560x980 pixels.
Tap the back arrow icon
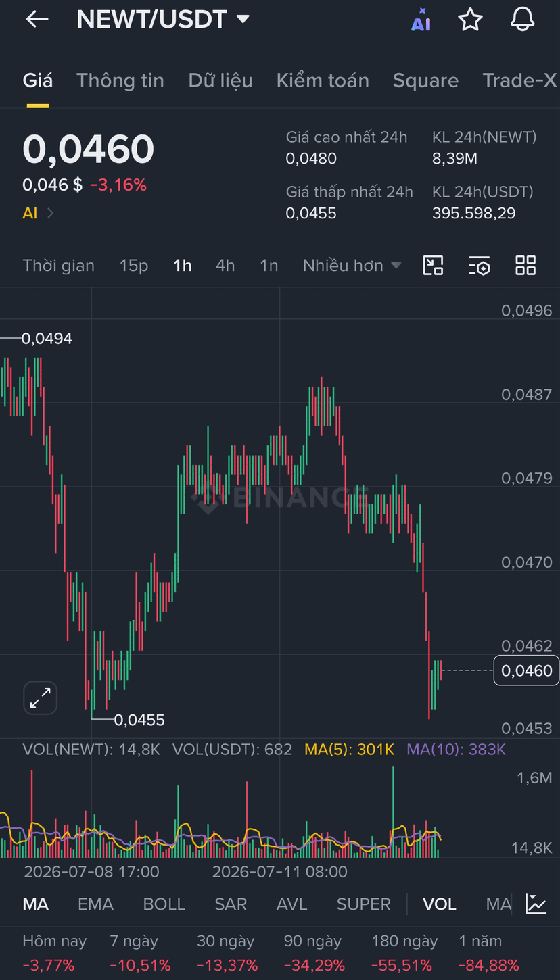click(x=37, y=20)
